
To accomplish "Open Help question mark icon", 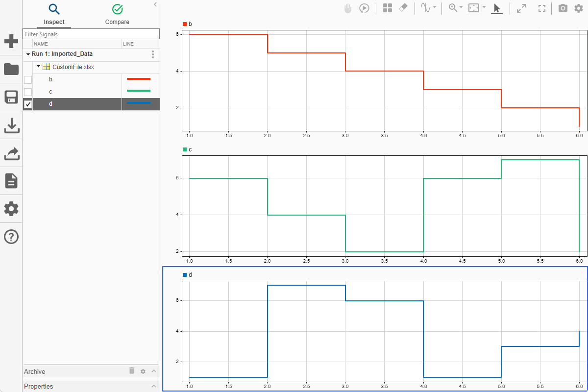I will pyautogui.click(x=11, y=237).
